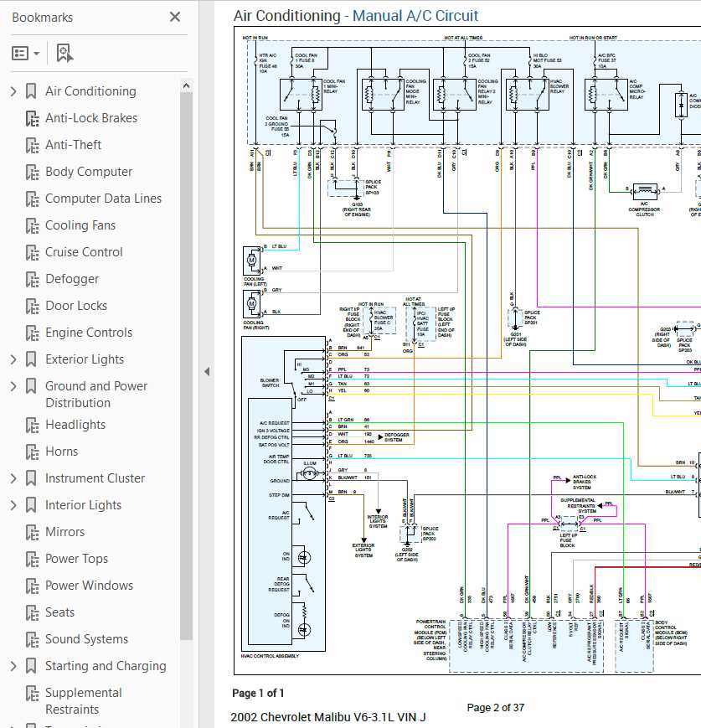Click the Defogger bookmark icon
Viewport: 701px width, 728px height.
(32, 280)
